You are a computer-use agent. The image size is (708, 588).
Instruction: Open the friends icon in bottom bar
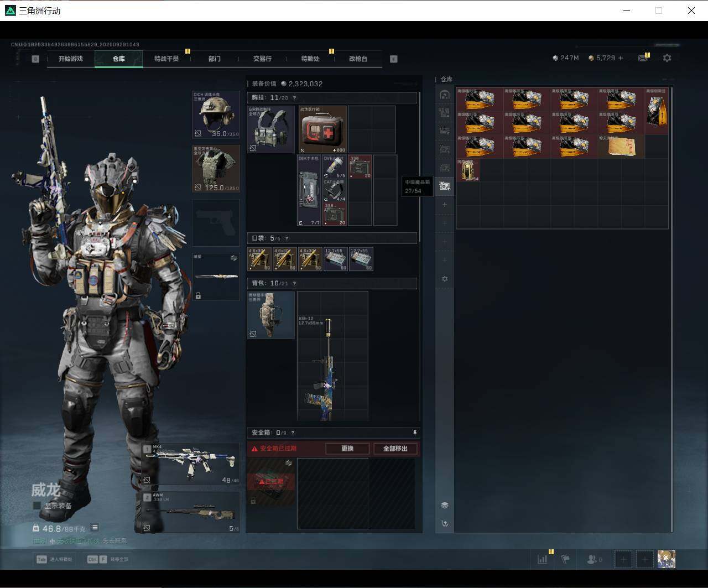(594, 559)
